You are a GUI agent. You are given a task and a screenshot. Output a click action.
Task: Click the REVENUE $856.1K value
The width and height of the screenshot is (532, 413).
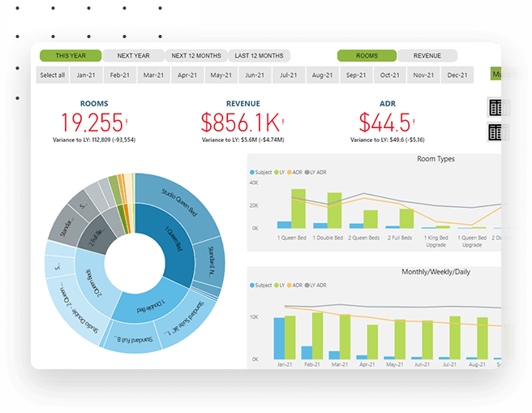point(241,123)
